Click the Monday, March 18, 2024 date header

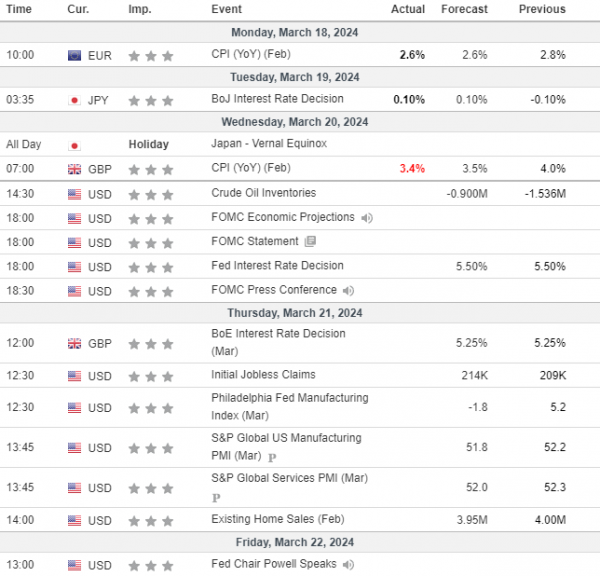pyautogui.click(x=295, y=33)
